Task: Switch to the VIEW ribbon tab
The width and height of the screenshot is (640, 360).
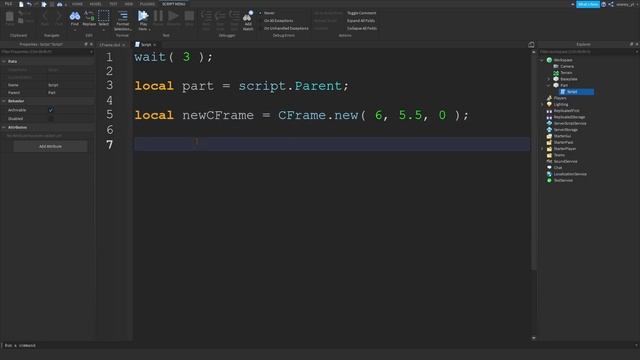Action: (x=129, y=4)
